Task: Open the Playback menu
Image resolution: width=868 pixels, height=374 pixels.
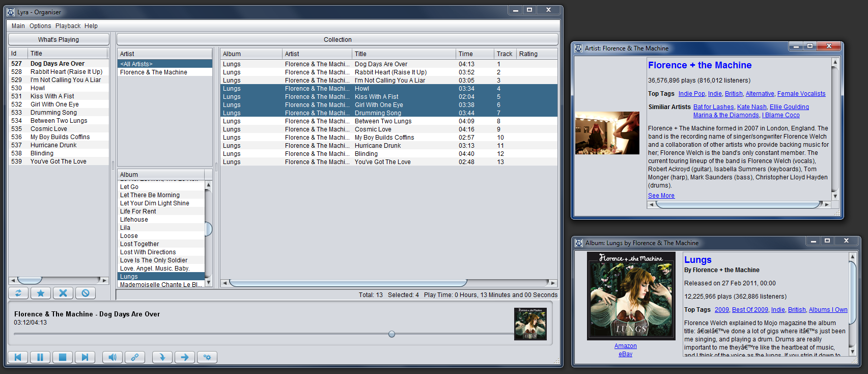Action: click(x=68, y=26)
